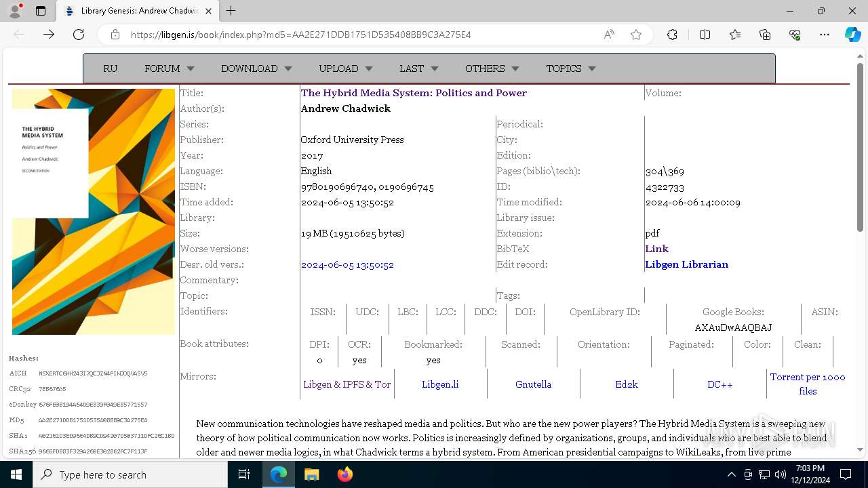Open the Ed2k mirror link

(627, 384)
